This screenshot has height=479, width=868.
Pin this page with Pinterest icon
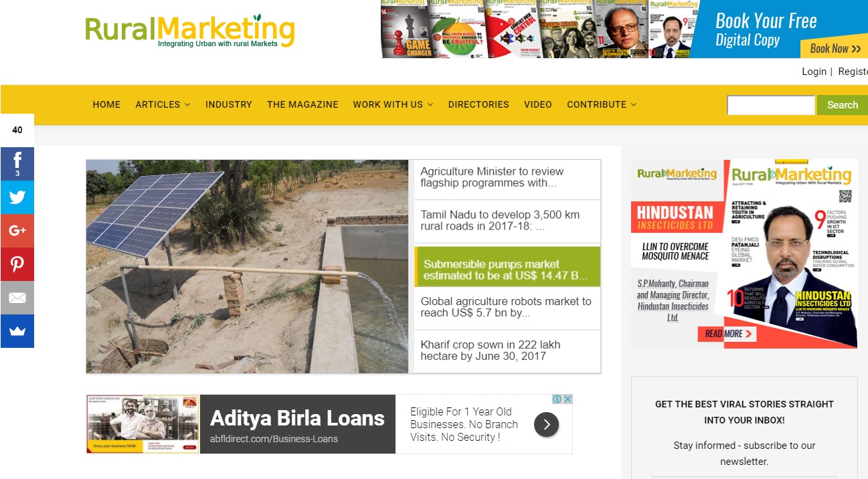coord(17,264)
